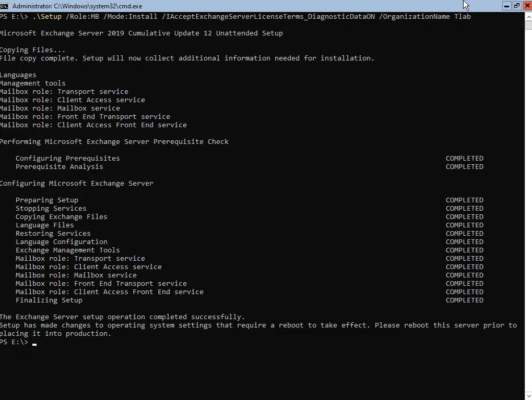Viewport: 532px width, 400px height.
Task: Click the 'placing it into production.' line
Action: (55, 334)
